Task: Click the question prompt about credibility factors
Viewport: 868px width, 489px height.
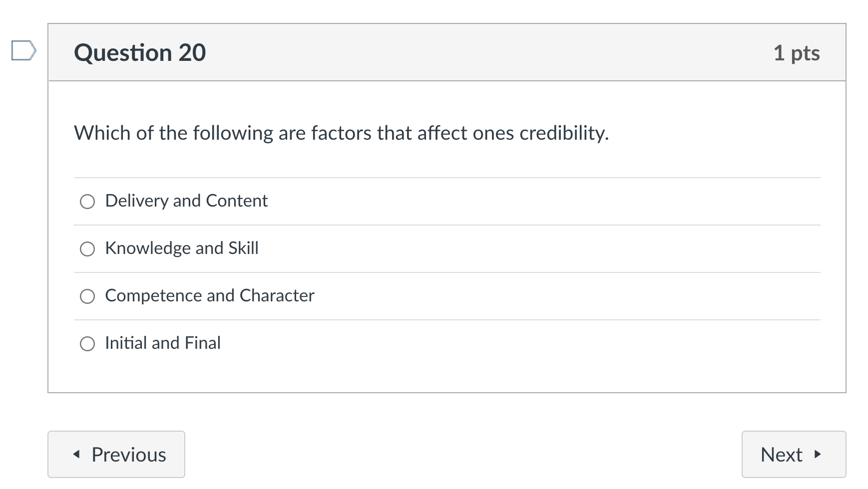Action: 341,133
